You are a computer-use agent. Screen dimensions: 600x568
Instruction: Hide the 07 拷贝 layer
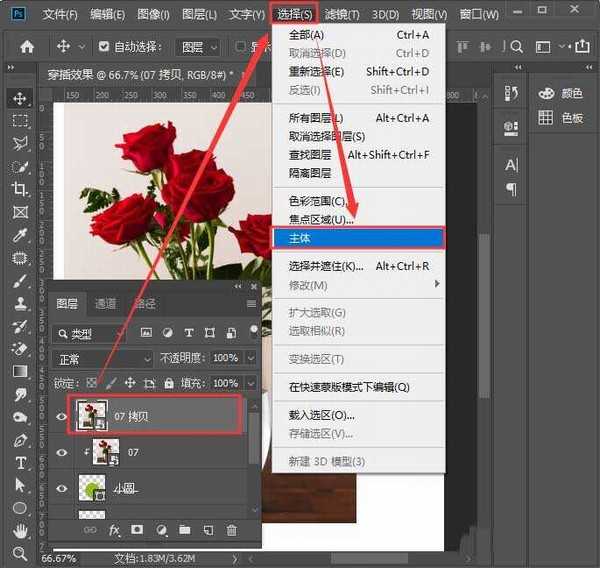coord(60,414)
